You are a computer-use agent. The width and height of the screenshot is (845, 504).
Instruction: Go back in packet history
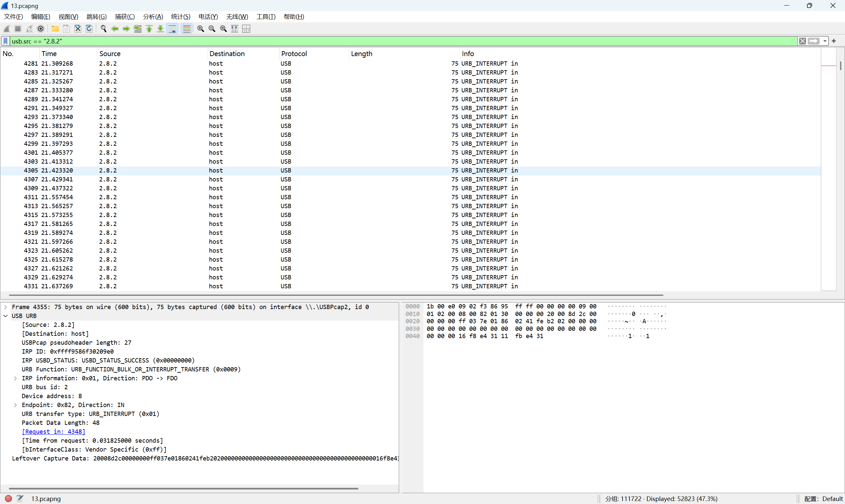(x=115, y=29)
